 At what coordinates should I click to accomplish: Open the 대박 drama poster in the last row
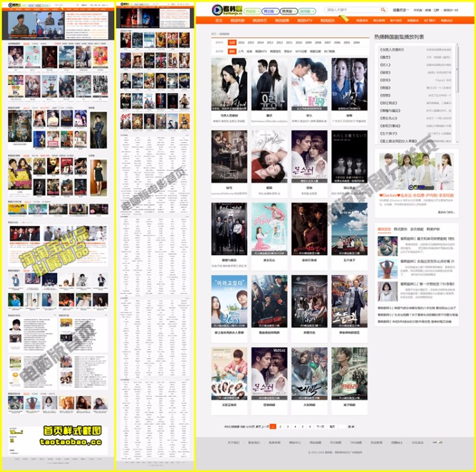309,374
